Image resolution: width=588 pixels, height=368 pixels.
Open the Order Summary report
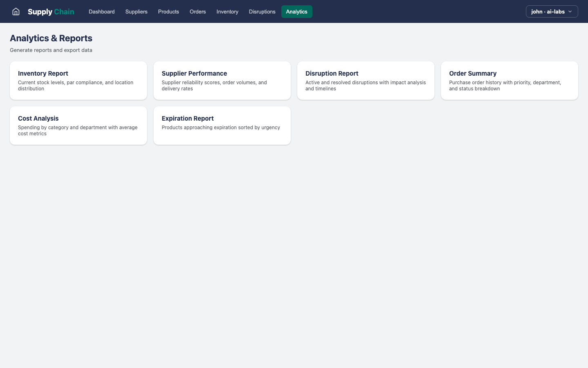tap(509, 80)
